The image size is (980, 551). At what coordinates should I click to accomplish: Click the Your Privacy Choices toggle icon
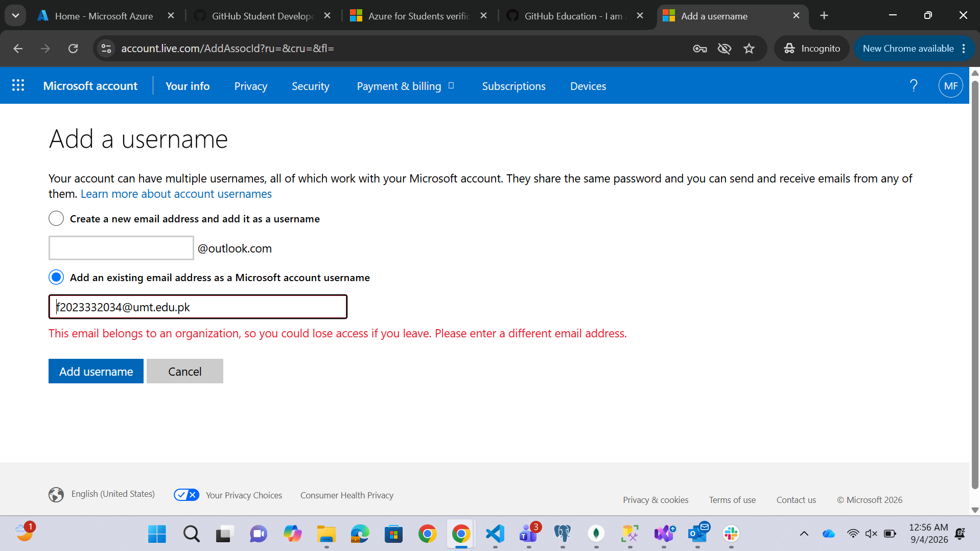click(x=186, y=495)
